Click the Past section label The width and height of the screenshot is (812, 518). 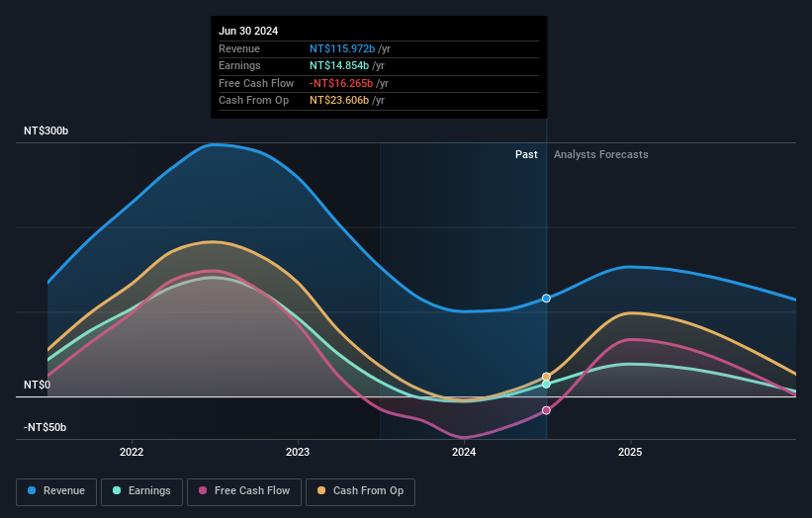pyautogui.click(x=526, y=155)
